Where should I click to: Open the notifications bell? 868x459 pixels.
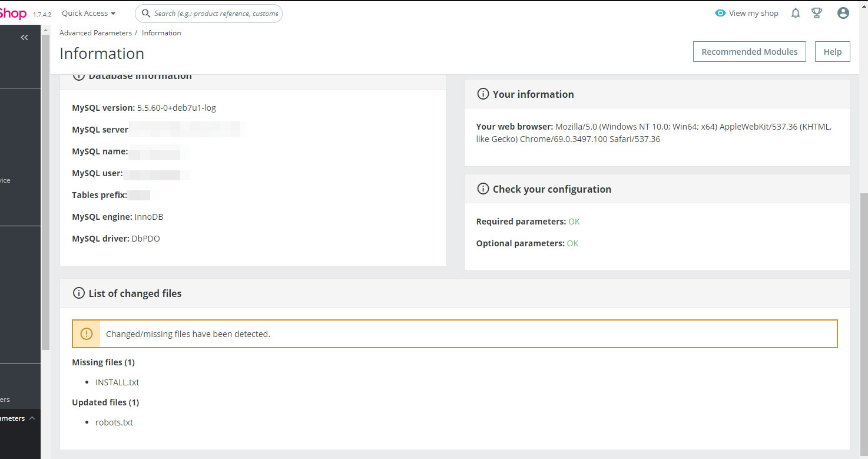click(796, 13)
